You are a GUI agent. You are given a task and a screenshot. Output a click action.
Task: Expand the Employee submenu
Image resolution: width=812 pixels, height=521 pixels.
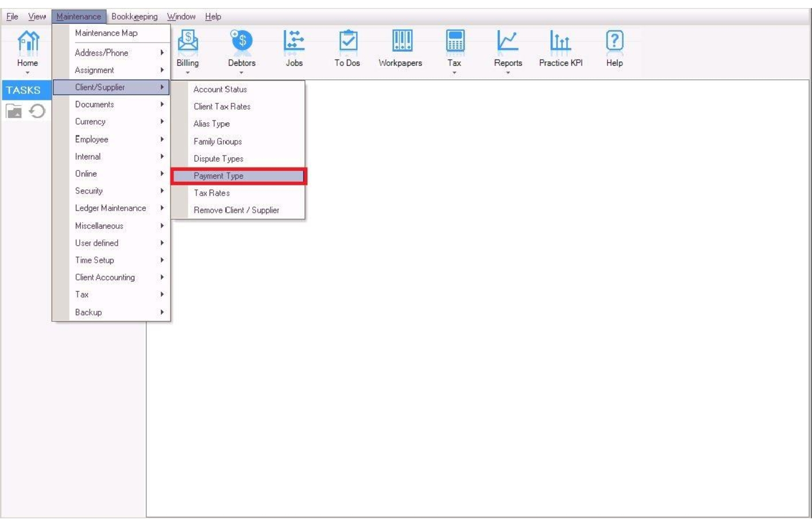coord(92,139)
